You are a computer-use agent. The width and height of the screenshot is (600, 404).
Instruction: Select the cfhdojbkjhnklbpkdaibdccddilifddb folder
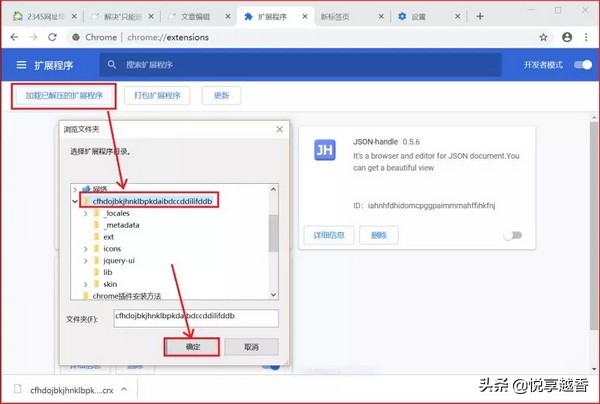click(152, 201)
